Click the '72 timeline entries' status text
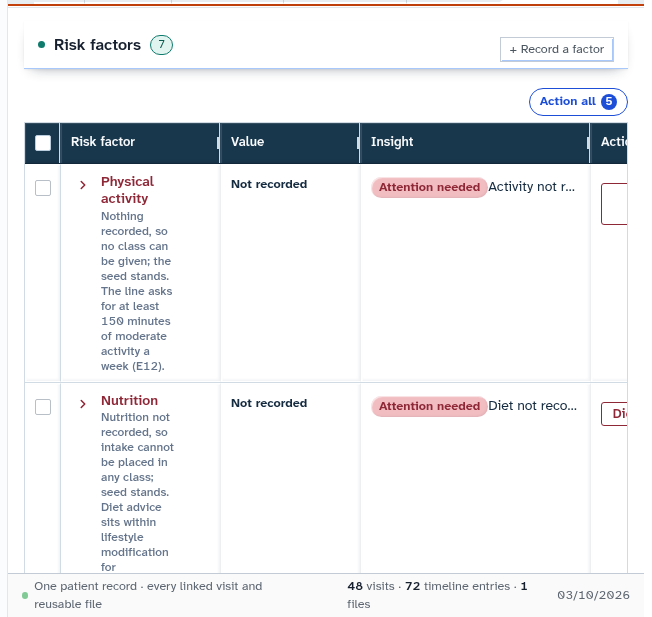This screenshot has width=652, height=617. click(457, 586)
